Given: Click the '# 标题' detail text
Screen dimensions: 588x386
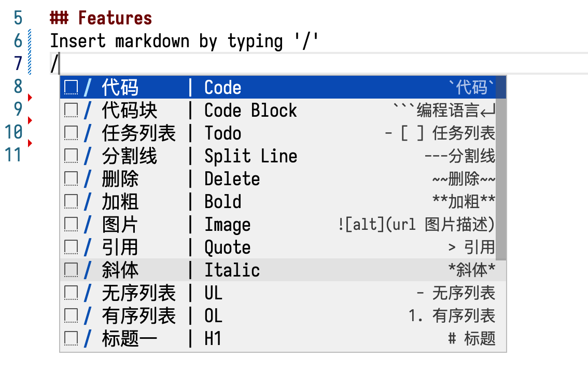Looking at the screenshot, I should tap(472, 339).
